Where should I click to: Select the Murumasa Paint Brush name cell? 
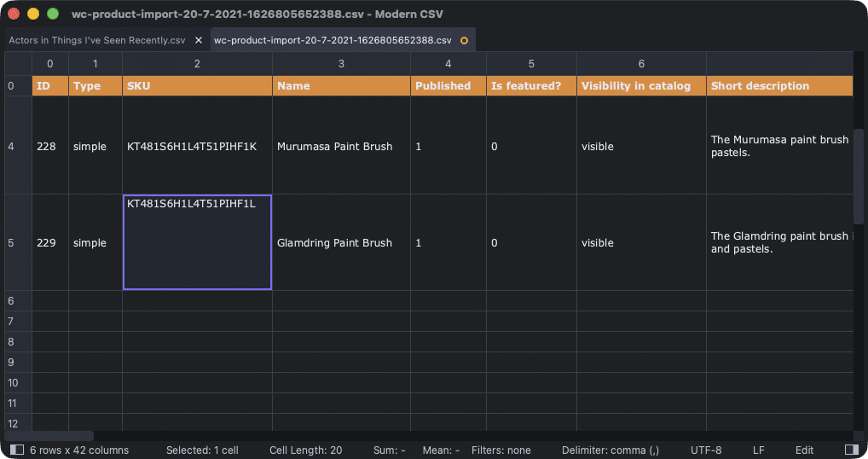[341, 146]
